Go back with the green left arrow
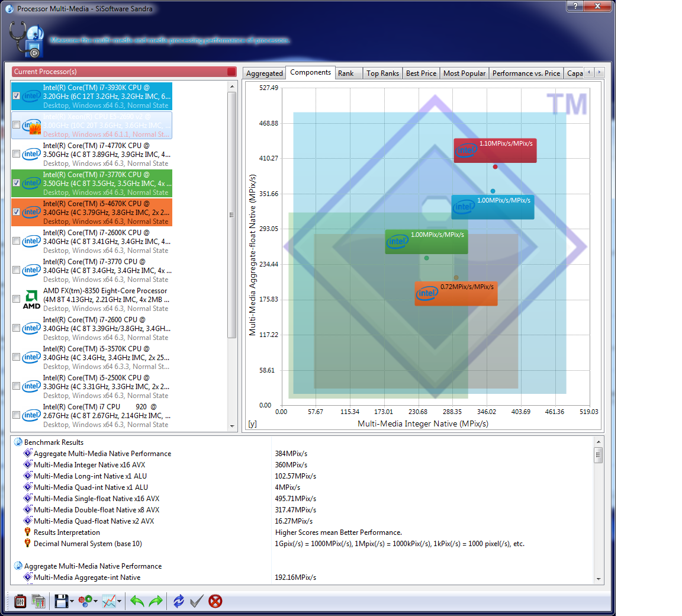 pyautogui.click(x=137, y=601)
